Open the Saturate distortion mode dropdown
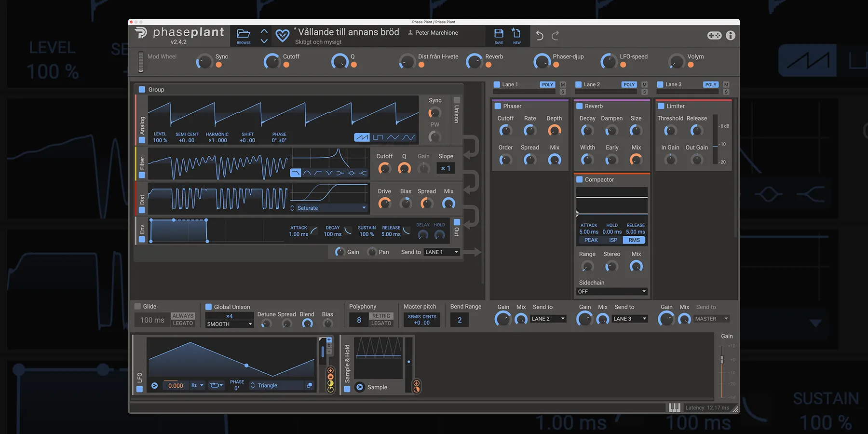 tap(328, 207)
